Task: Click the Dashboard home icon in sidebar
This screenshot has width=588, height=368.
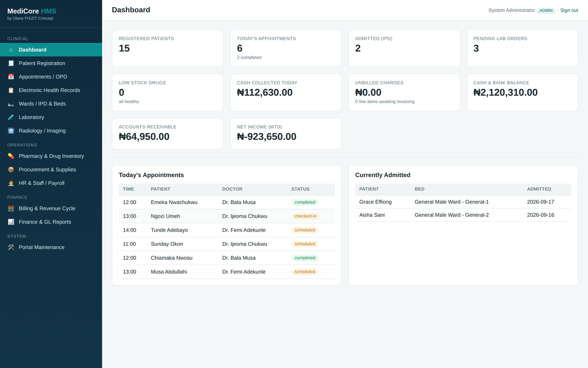Action: (11, 50)
